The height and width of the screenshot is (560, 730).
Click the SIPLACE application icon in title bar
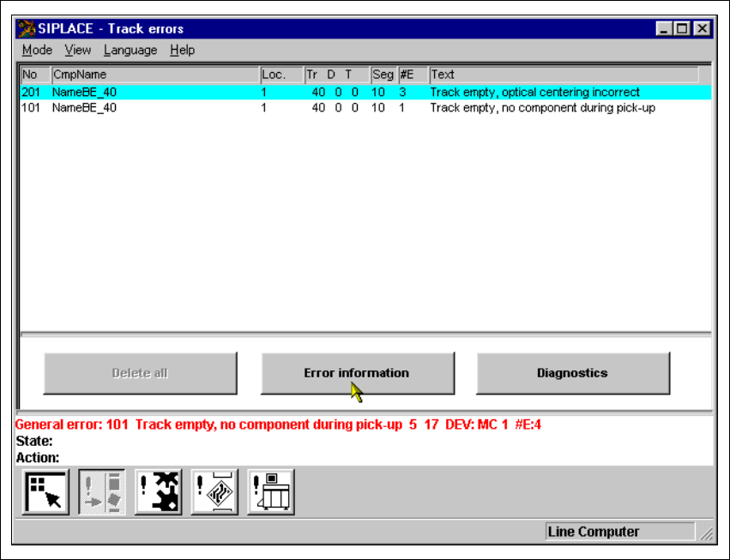pyautogui.click(x=26, y=29)
